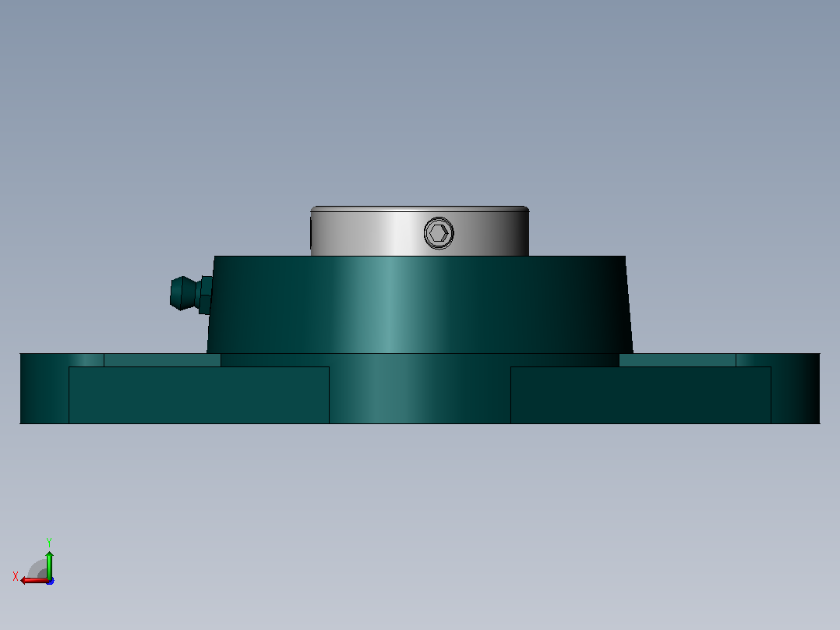The width and height of the screenshot is (840, 630).
Task: Click the blue Z axis dot of the triad
Action: tap(51, 581)
